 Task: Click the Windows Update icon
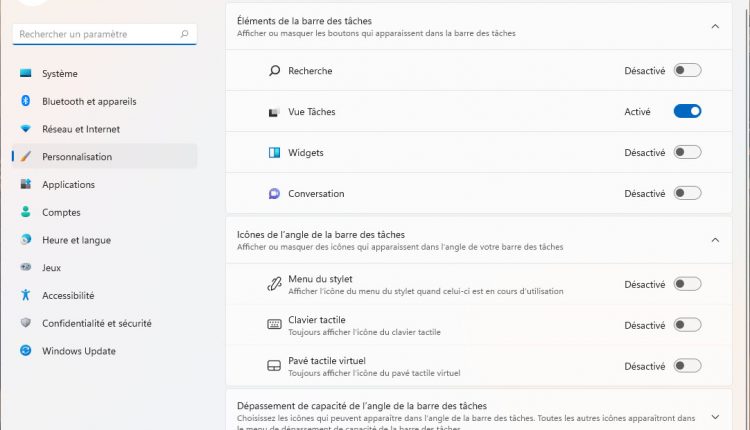(x=26, y=351)
